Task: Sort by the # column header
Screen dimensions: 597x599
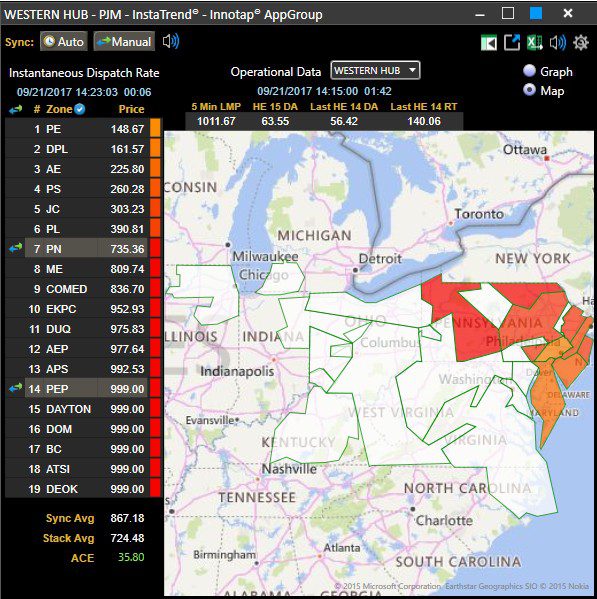Action: point(37,109)
